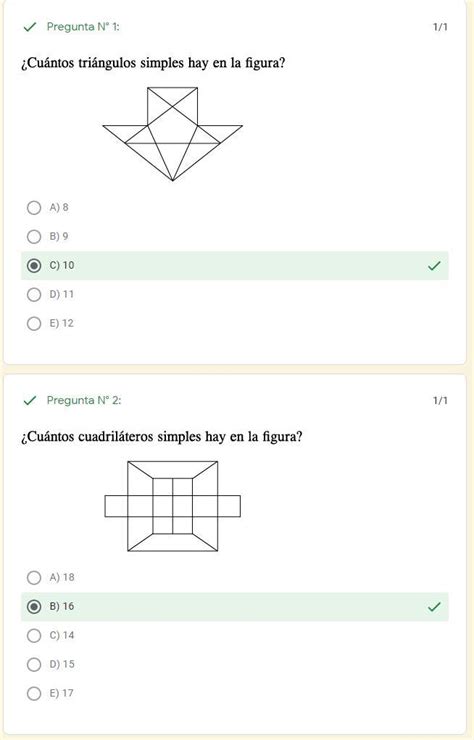The image size is (474, 740).
Task: Select option E) 12
Action: pyautogui.click(x=34, y=323)
